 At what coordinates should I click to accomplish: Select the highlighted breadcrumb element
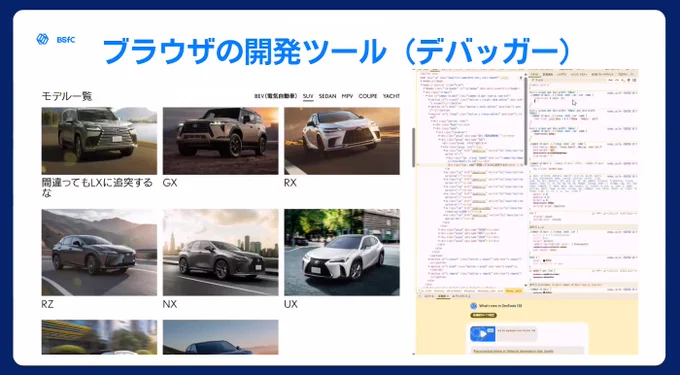click(x=514, y=291)
